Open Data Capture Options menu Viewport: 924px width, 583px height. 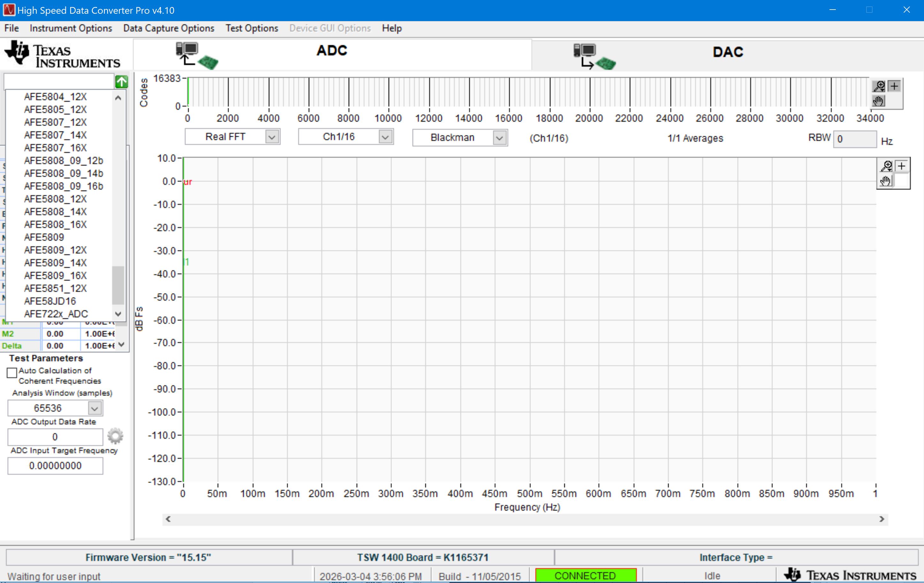(x=169, y=28)
